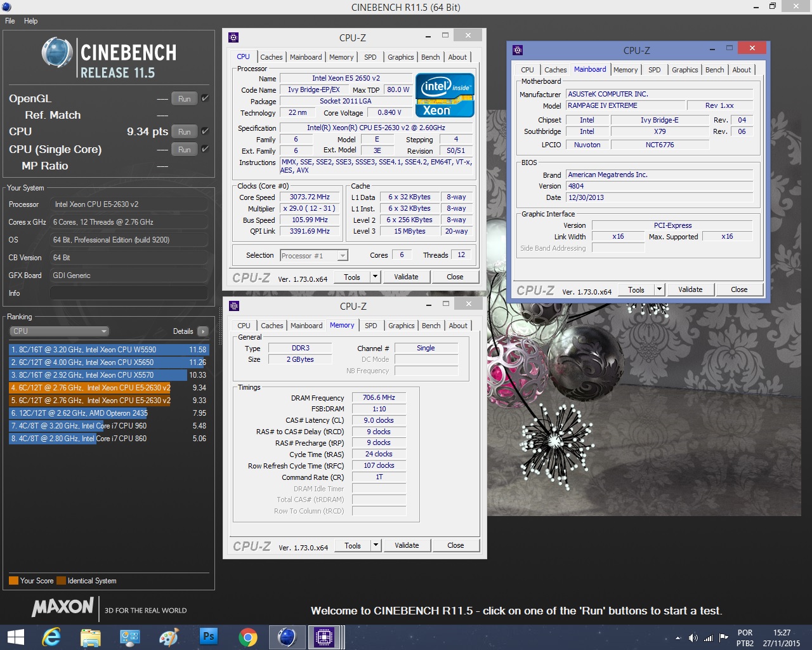Open the network signal tray icon

pyautogui.click(x=708, y=638)
